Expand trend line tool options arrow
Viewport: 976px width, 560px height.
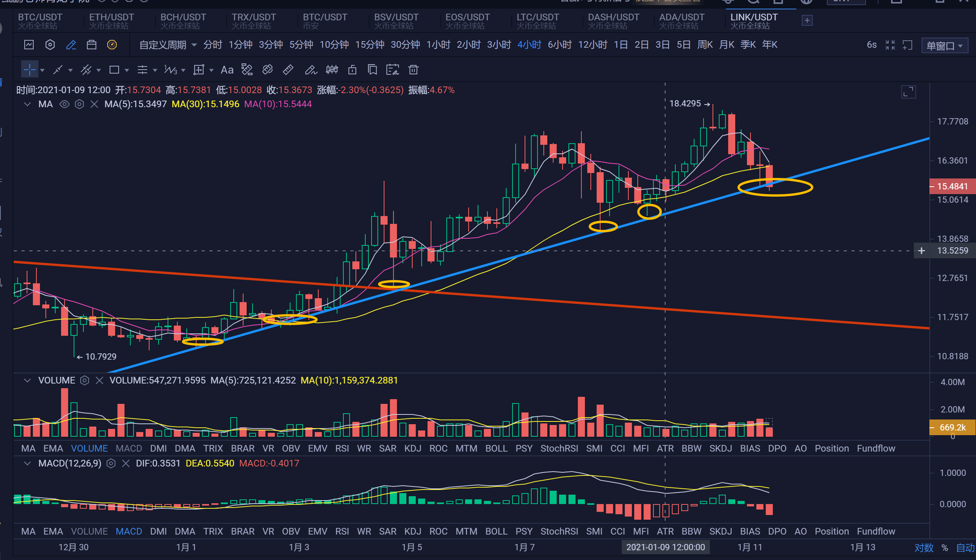tap(70, 70)
